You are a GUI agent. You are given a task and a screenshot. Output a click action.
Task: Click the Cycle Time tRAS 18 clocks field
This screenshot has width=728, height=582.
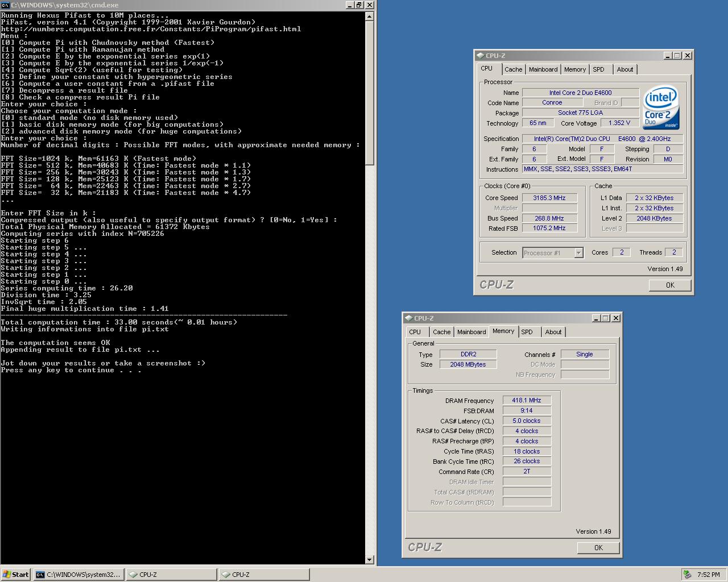(x=527, y=451)
